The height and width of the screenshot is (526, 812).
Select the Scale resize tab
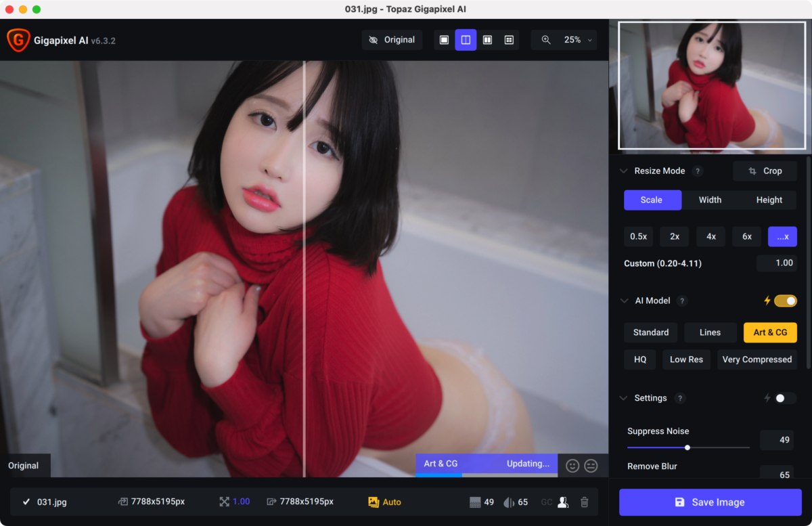coord(652,200)
